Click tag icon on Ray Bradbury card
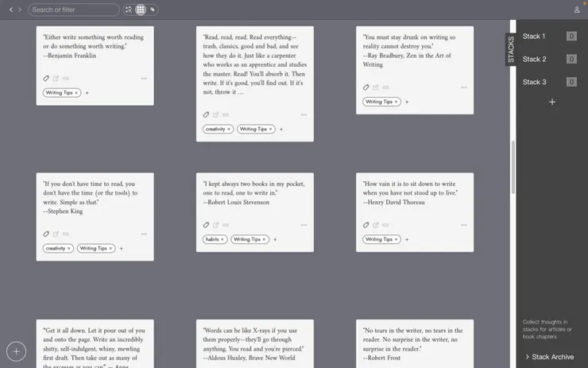The image size is (588, 368). point(366,87)
